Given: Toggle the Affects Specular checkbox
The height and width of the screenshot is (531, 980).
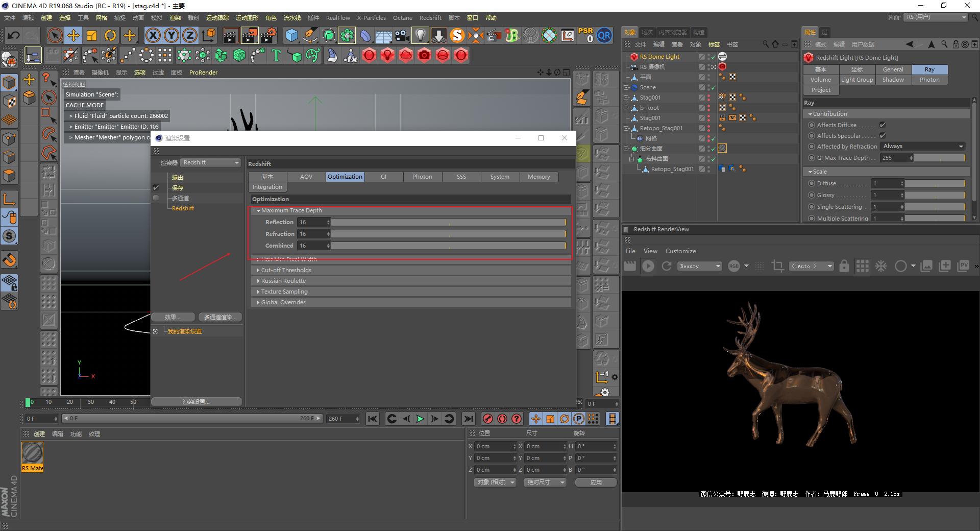Looking at the screenshot, I should tap(883, 136).
